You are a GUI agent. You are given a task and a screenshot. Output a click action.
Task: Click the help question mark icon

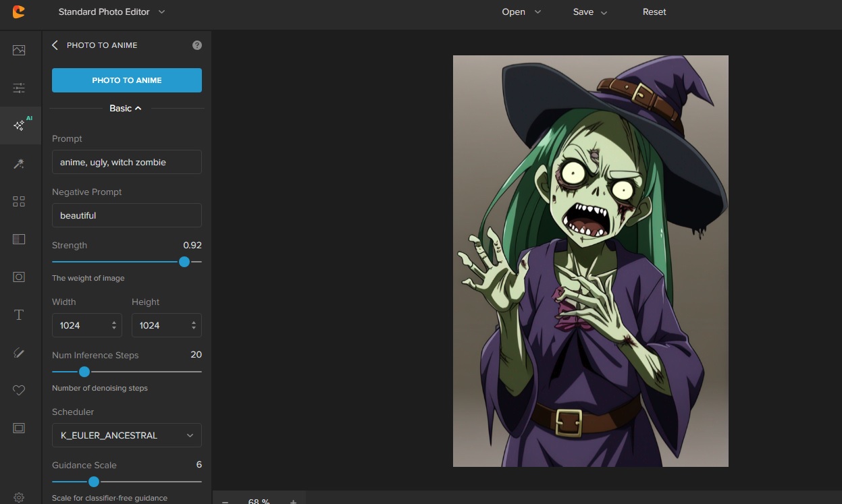[197, 45]
